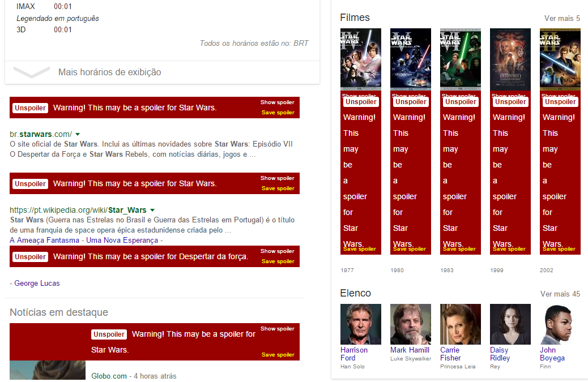The width and height of the screenshot is (588, 382).
Task: Click Save spoiler above Wikipedia result
Action: pyautogui.click(x=278, y=188)
